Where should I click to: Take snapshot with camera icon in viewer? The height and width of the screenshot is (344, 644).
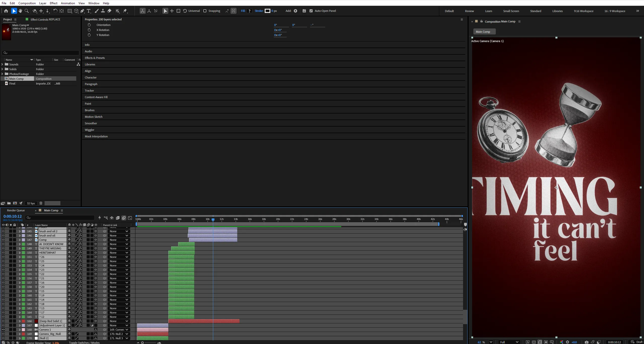point(586,342)
